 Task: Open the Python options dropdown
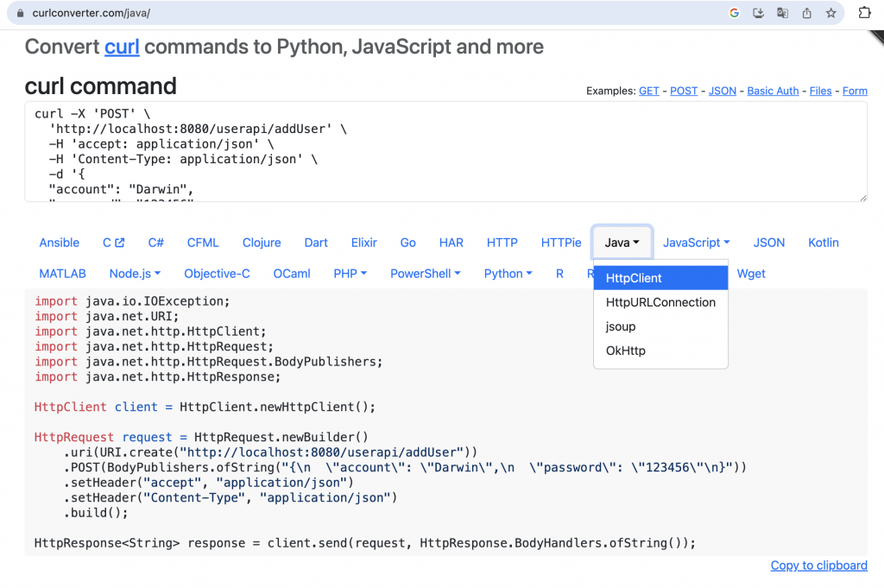[508, 274]
